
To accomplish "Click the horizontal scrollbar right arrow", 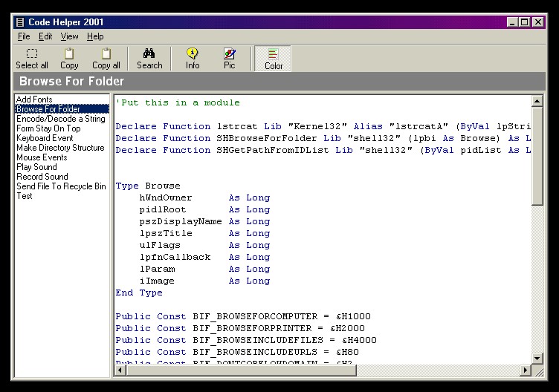I will (525, 370).
